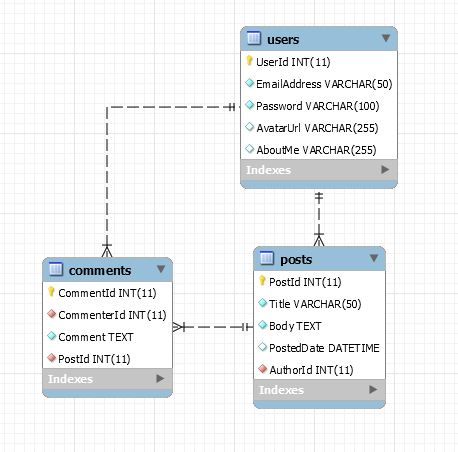This screenshot has width=458, height=452.
Task: Select the Password VARCHAR(100) column
Action: (x=318, y=106)
